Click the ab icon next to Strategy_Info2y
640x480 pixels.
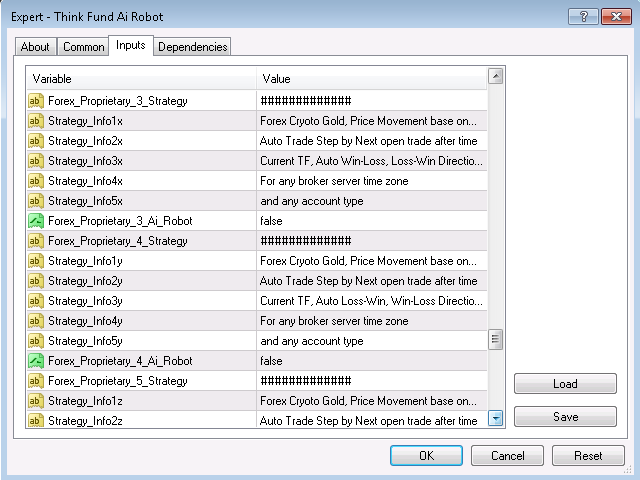[36, 281]
